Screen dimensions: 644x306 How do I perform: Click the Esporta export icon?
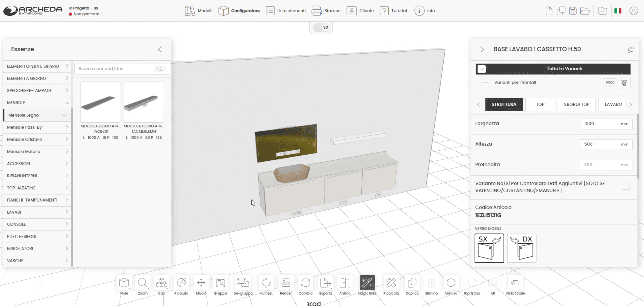325,283
